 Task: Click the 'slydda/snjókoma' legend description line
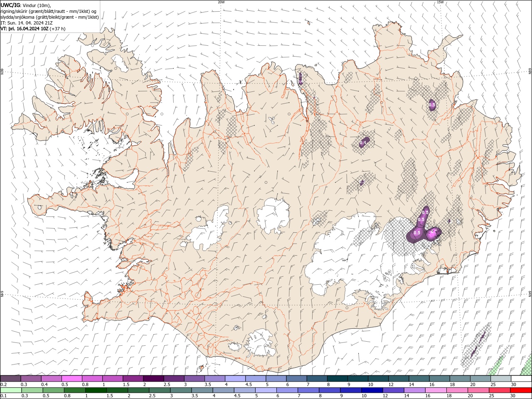pos(49,17)
